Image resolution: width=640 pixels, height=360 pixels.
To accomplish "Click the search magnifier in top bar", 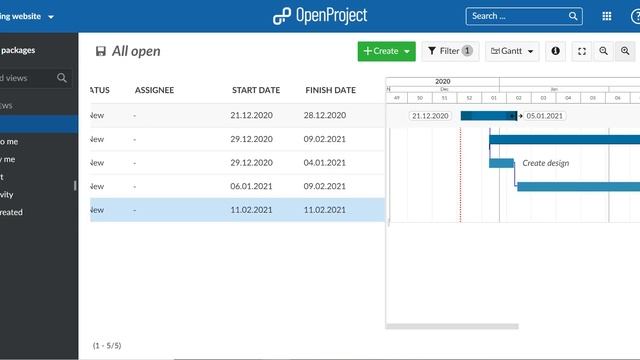I will [573, 16].
